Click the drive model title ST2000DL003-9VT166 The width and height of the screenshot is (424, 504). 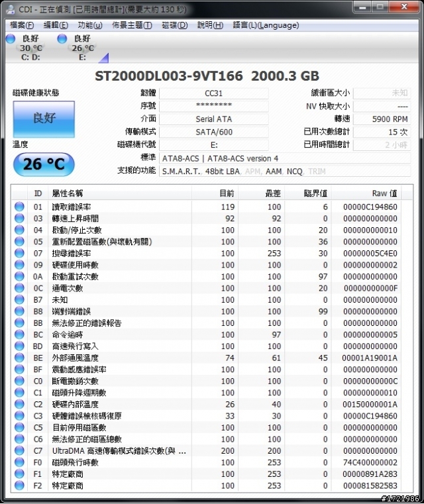pyautogui.click(x=169, y=76)
